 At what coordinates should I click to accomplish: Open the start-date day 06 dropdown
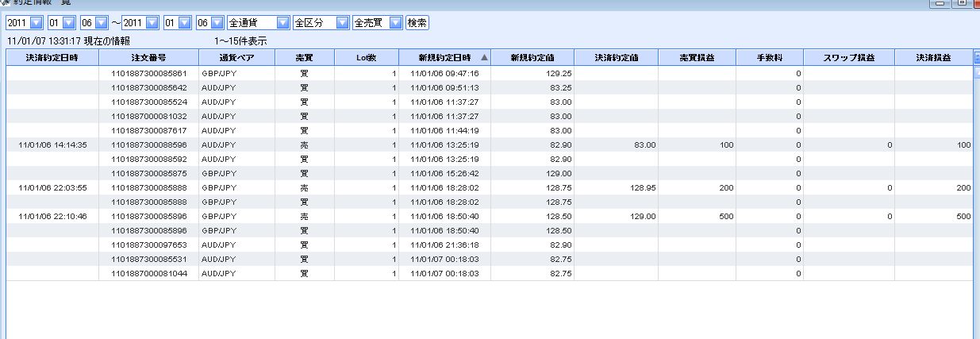[100, 23]
